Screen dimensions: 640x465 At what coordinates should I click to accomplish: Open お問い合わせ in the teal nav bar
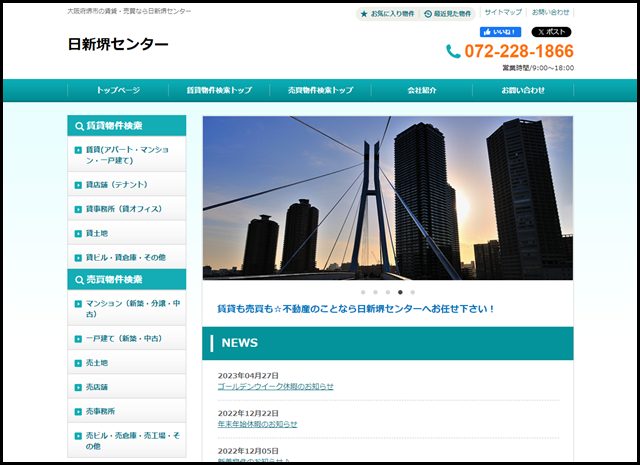point(523,90)
